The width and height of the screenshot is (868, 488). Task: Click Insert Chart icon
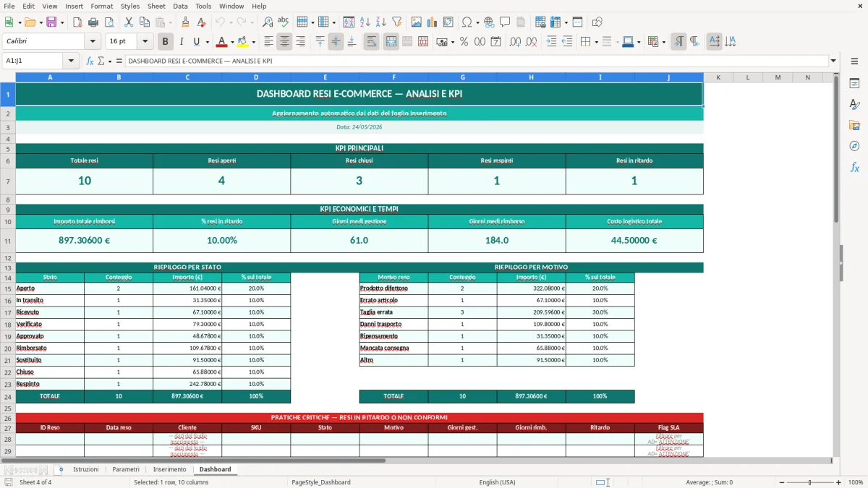coord(432,22)
